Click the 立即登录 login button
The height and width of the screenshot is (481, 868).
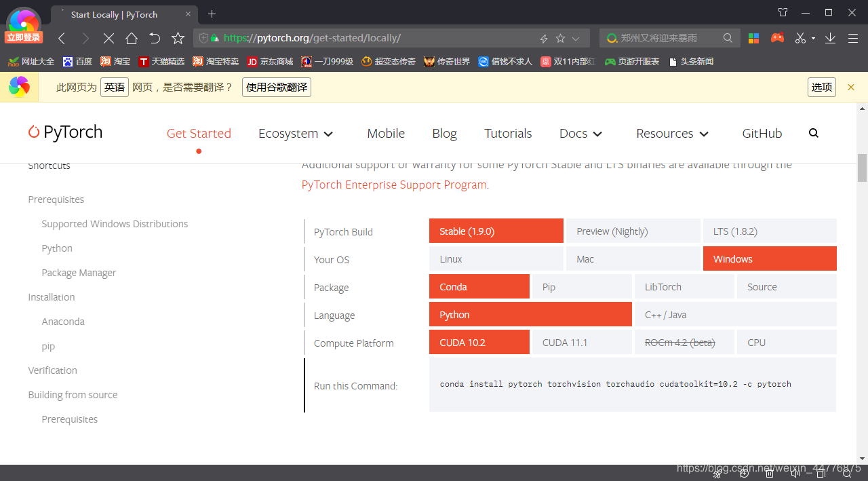(24, 37)
